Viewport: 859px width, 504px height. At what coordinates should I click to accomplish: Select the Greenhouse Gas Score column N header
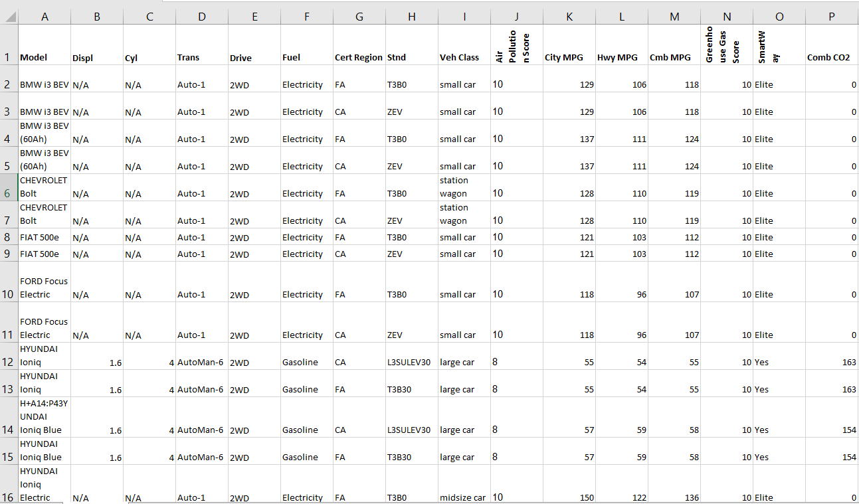(x=727, y=15)
